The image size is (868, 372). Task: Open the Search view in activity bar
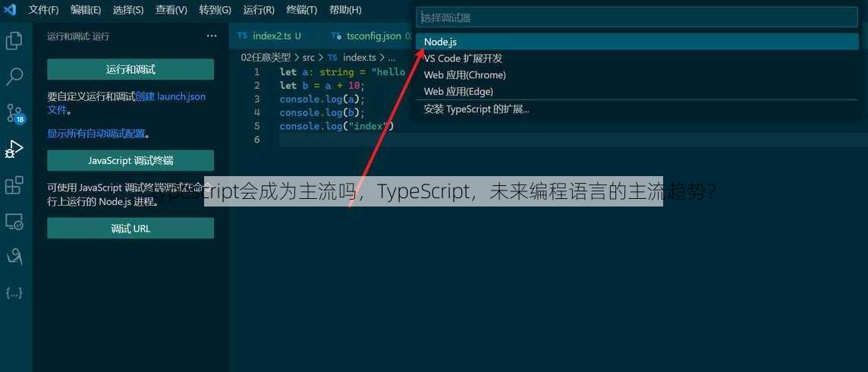pyautogui.click(x=14, y=77)
